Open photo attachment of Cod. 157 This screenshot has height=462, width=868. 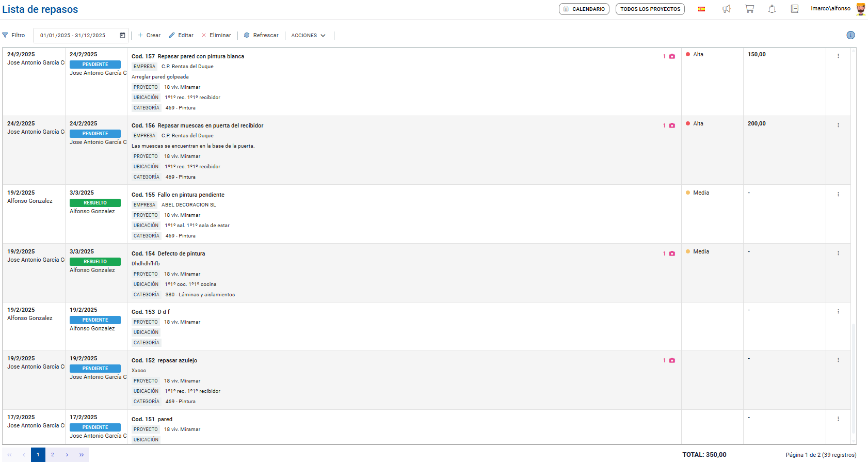coord(672,56)
